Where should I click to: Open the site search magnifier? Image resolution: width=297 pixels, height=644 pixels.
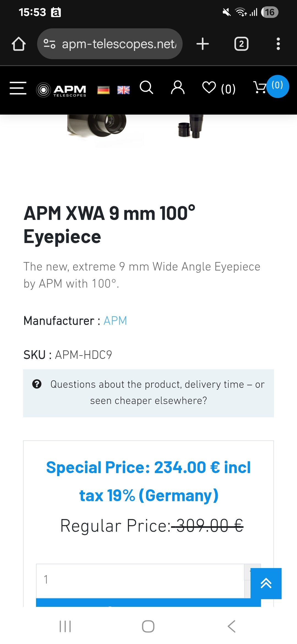(146, 88)
